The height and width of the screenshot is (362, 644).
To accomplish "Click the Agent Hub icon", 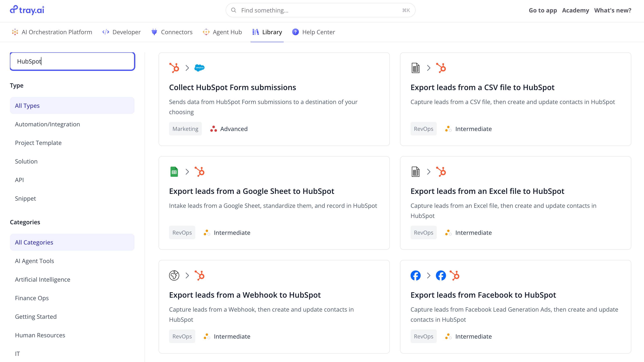I will [x=206, y=32].
